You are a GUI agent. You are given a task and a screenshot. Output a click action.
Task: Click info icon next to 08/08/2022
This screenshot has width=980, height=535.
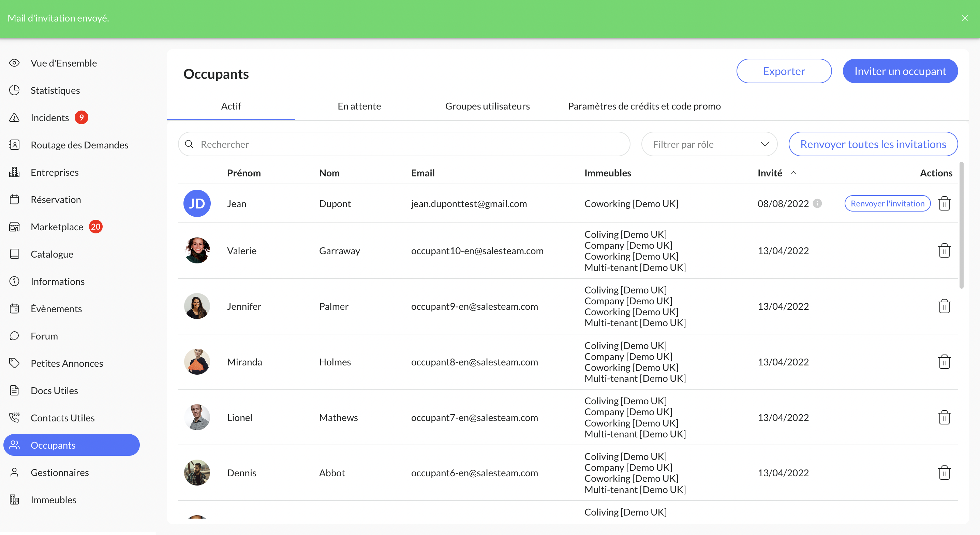[x=817, y=203]
